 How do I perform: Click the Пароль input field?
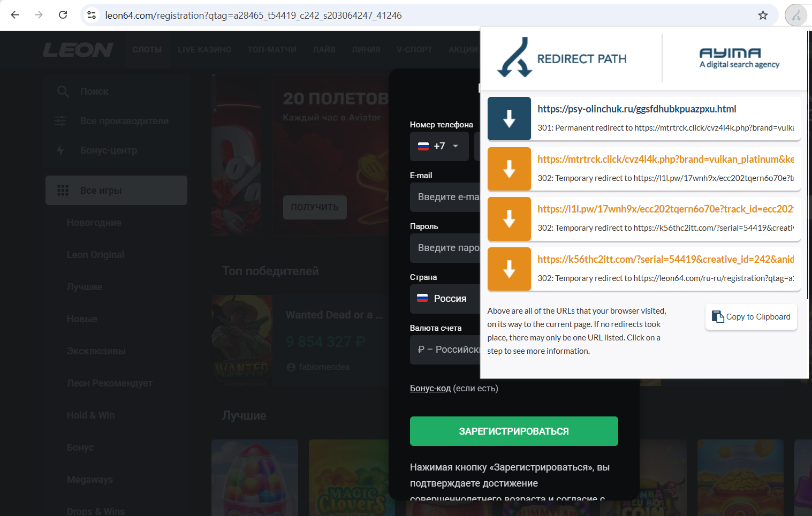[445, 248]
